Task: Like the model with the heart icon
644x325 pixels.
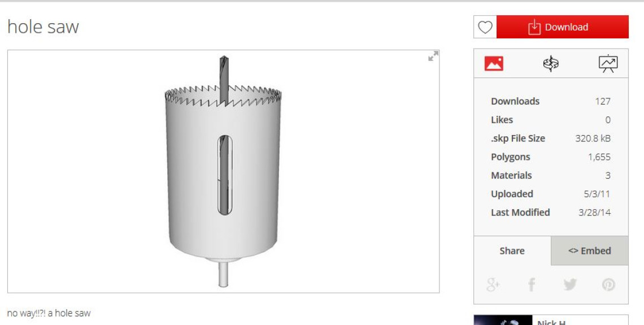Action: 485,27
